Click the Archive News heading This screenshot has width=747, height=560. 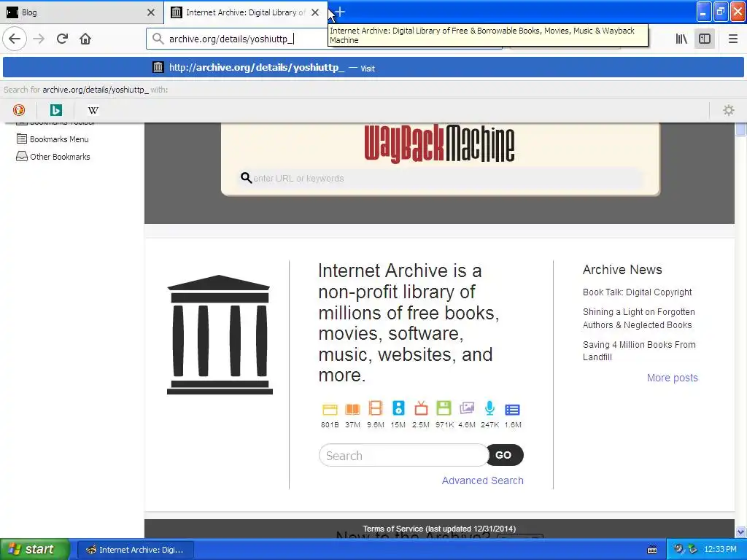[622, 270]
